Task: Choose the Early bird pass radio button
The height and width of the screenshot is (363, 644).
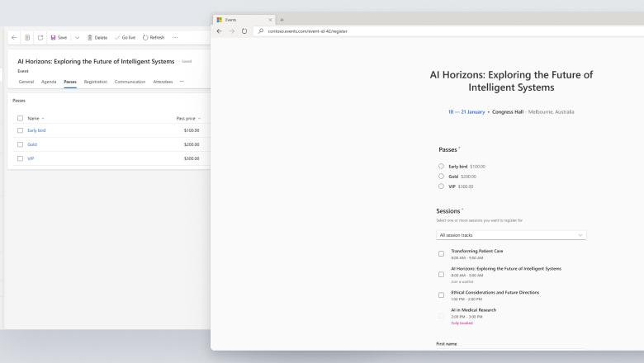Action: click(x=441, y=166)
